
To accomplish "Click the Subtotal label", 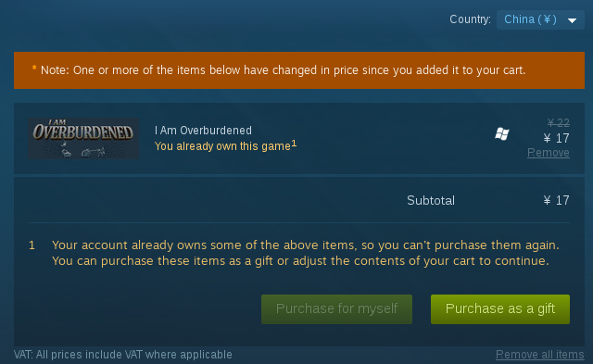I will (x=431, y=200).
